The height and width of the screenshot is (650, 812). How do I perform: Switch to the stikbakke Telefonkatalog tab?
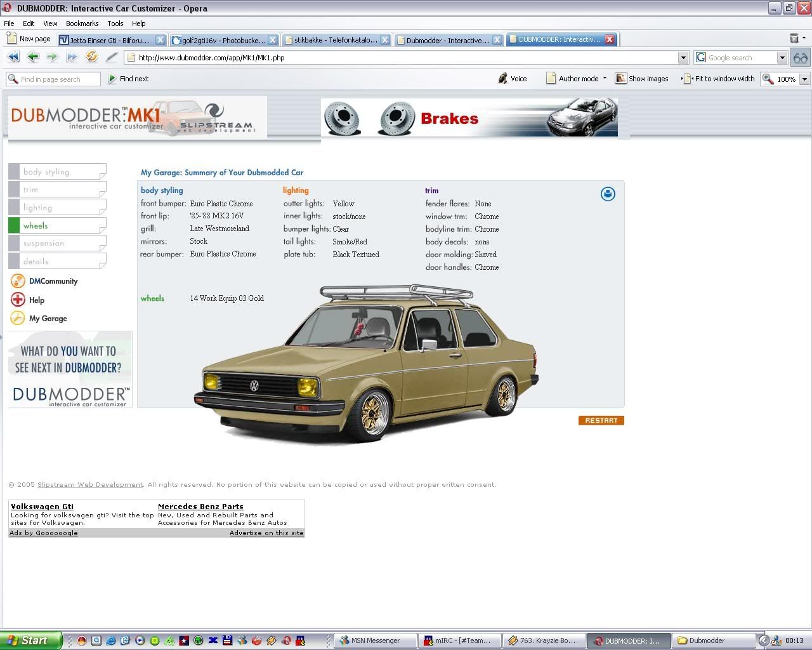click(336, 40)
